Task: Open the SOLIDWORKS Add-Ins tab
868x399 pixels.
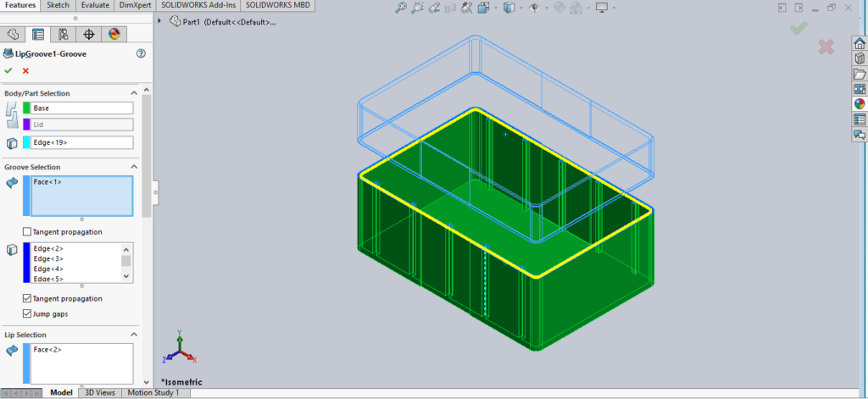Action: pyautogui.click(x=198, y=6)
